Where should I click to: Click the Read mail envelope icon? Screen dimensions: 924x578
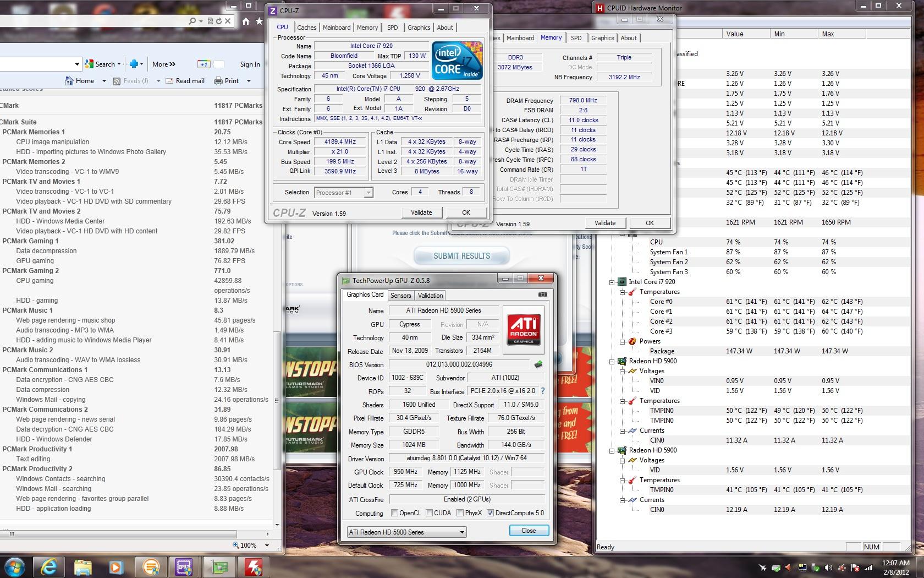[x=169, y=81]
